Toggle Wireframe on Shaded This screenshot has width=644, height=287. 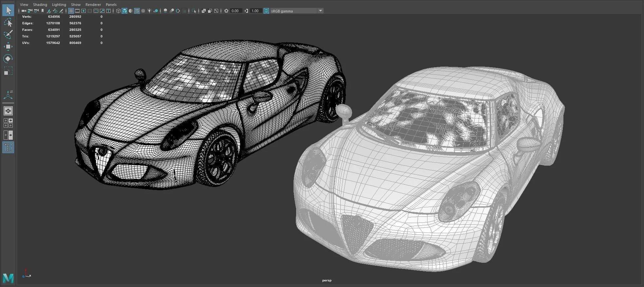(x=137, y=11)
